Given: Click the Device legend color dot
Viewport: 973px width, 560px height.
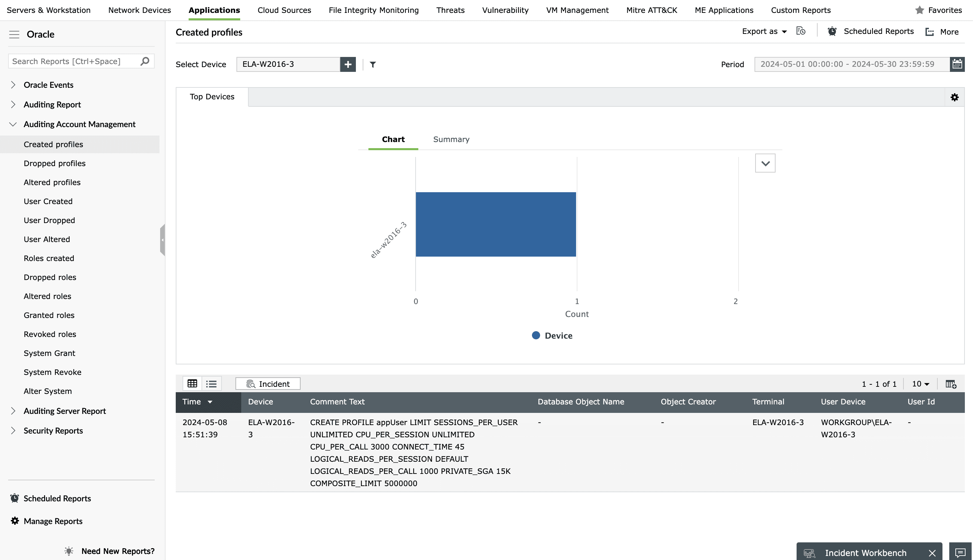Looking at the screenshot, I should [x=536, y=335].
